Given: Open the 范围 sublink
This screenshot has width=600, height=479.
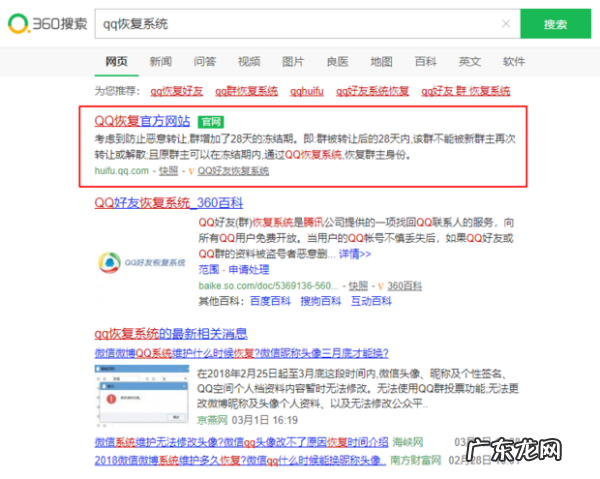Looking at the screenshot, I should tap(209, 270).
